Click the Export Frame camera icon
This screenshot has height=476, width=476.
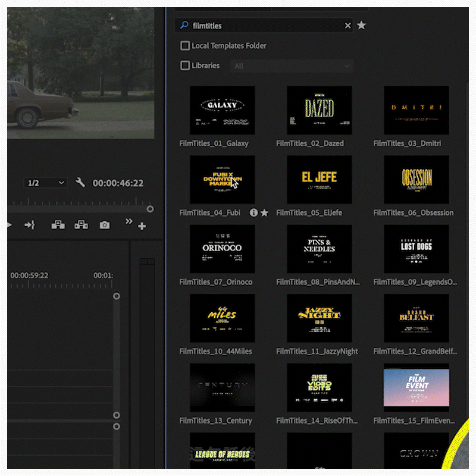click(105, 225)
